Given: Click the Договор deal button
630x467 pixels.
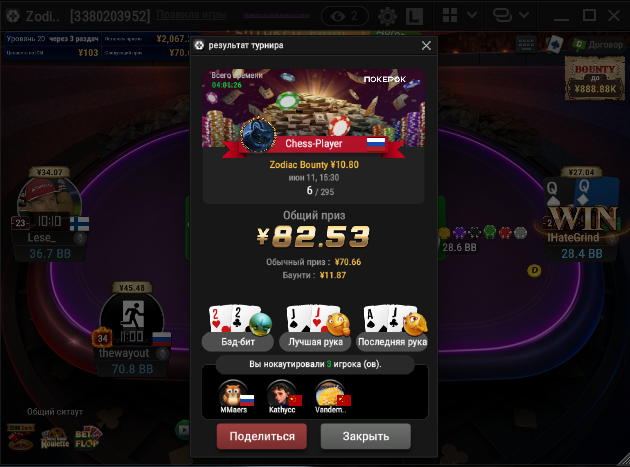Looking at the screenshot, I should coord(598,44).
